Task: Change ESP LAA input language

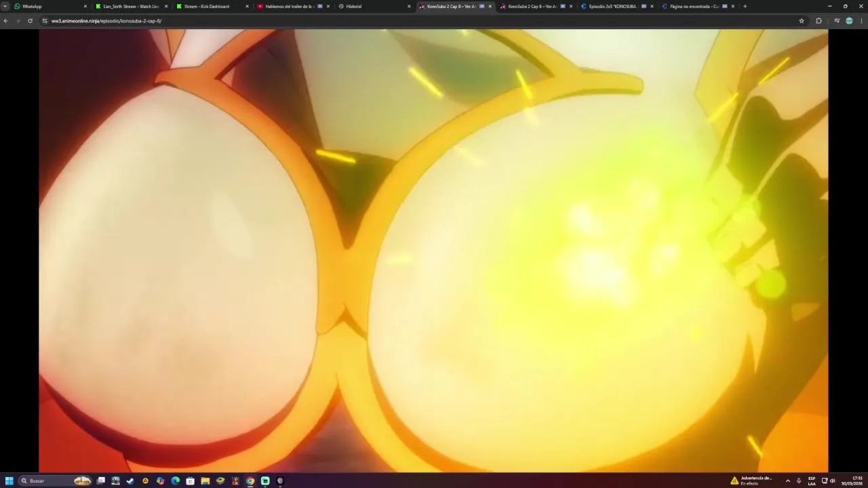Action: pos(812,481)
